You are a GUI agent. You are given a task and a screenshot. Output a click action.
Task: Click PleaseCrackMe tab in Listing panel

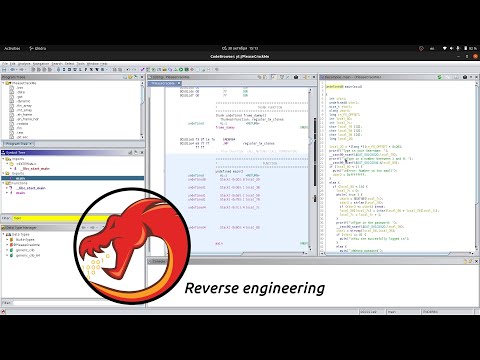tap(163, 83)
